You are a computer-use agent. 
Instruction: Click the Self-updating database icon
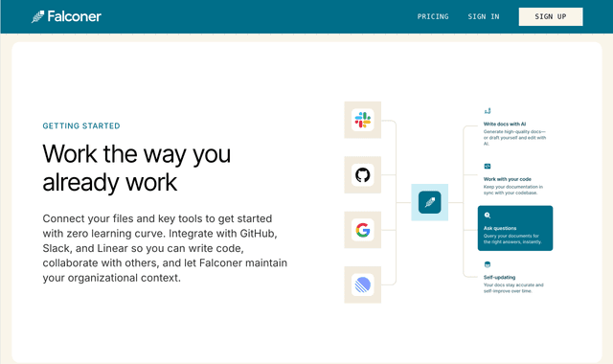[488, 264]
